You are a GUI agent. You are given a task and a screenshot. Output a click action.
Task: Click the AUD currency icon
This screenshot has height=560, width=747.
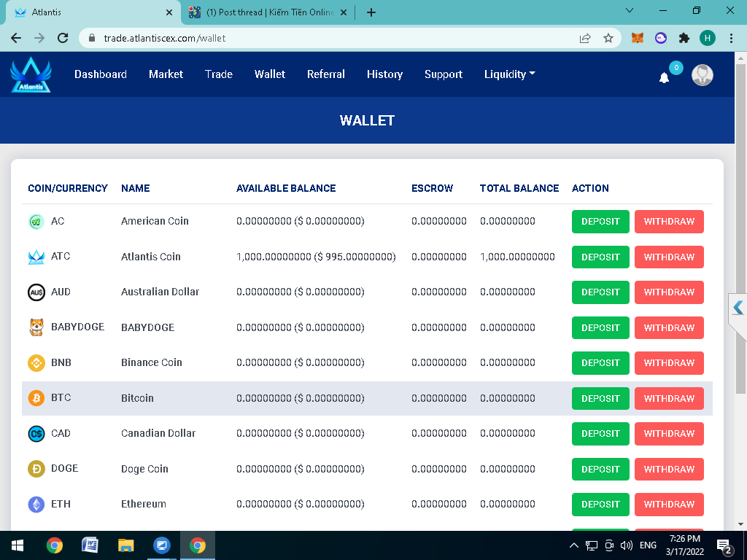[x=36, y=292]
